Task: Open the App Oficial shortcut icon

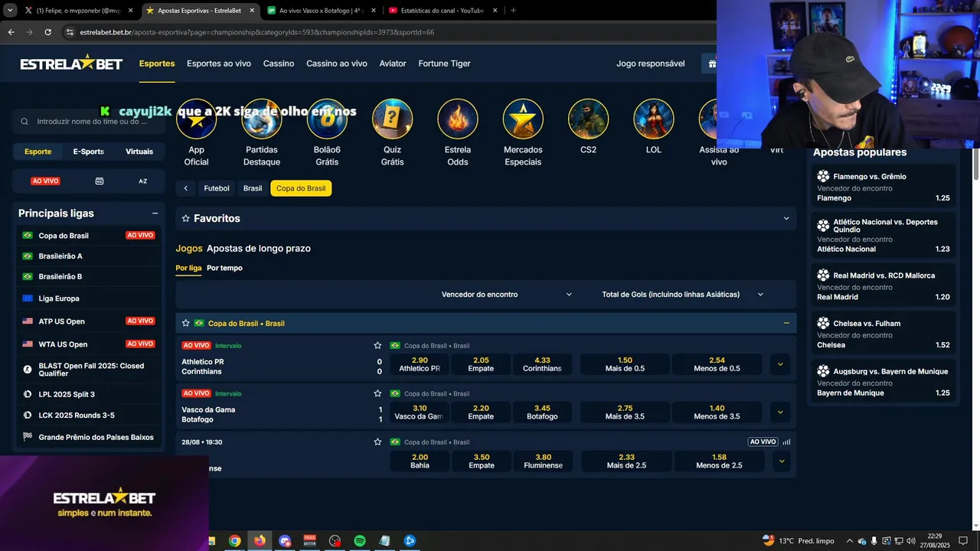Action: point(196,119)
